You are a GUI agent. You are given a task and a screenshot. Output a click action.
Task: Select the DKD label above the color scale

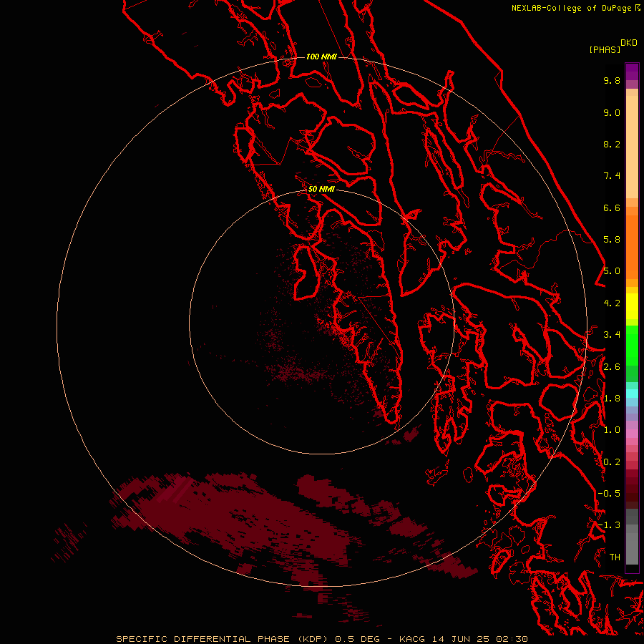(x=629, y=43)
